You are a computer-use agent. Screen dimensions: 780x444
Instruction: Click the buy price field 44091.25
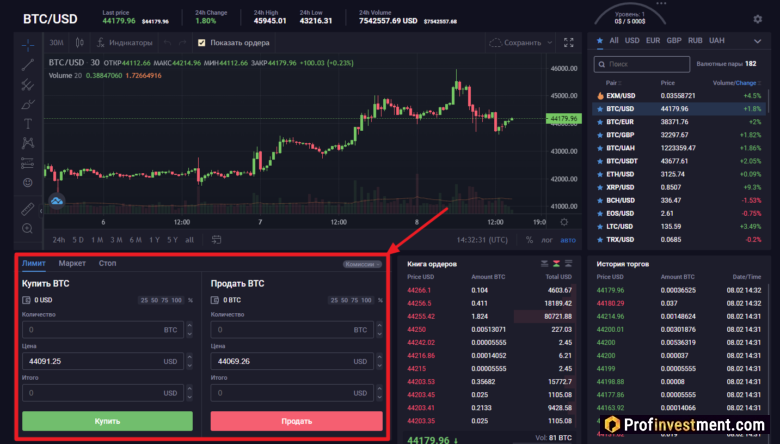coord(103,361)
